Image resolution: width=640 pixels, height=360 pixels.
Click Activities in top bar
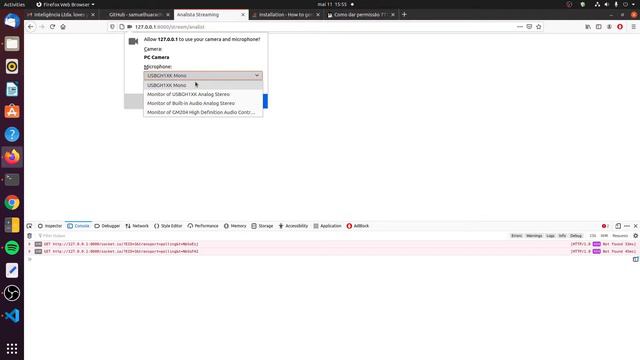(x=14, y=4)
